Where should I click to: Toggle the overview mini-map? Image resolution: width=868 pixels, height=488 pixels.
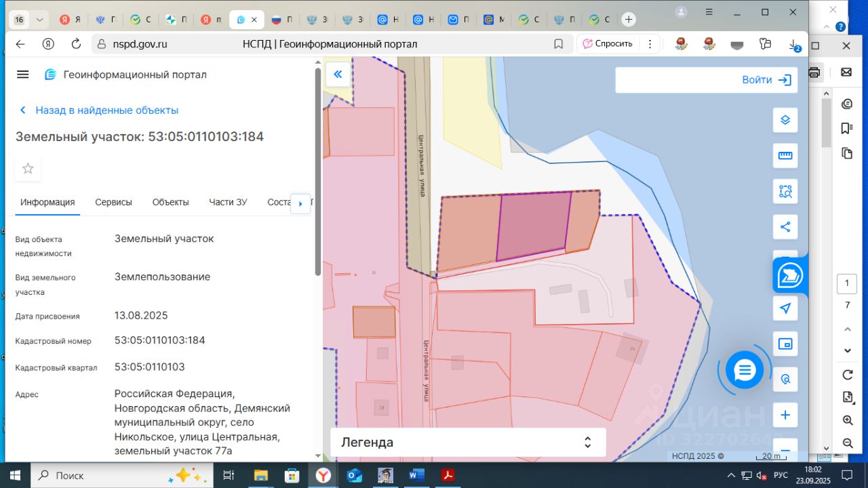pyautogui.click(x=785, y=344)
